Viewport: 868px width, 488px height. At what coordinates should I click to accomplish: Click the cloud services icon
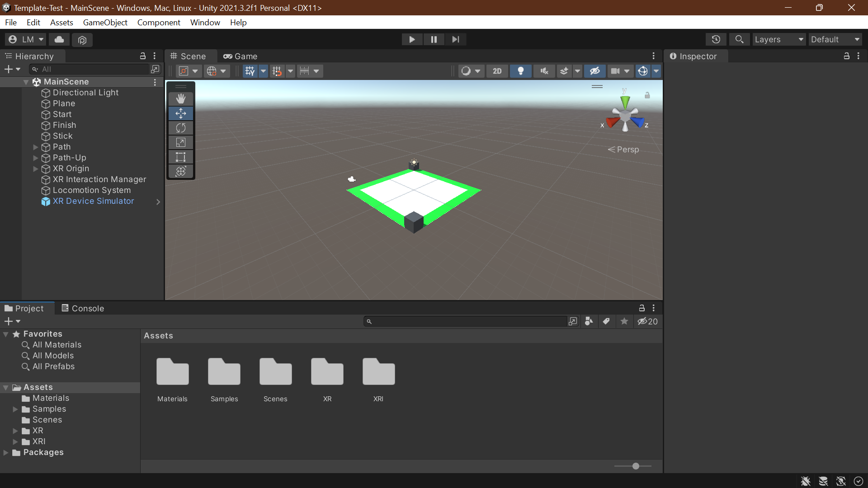pos(59,39)
